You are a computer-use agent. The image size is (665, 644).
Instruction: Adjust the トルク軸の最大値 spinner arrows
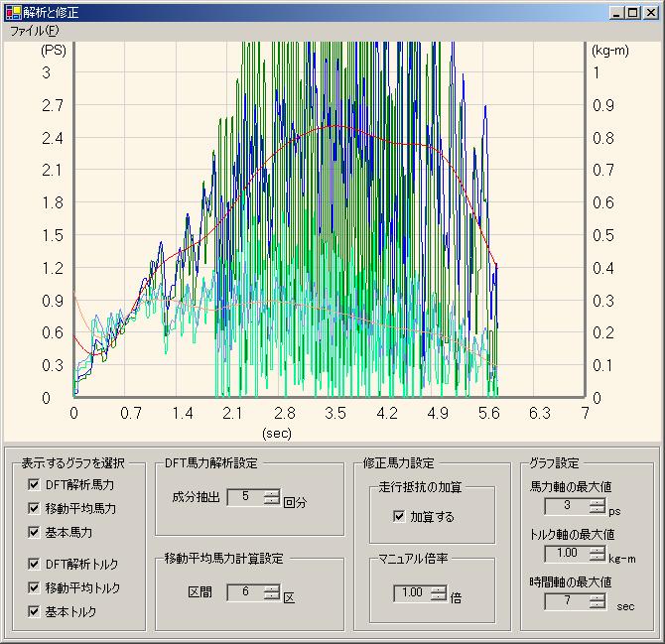(x=598, y=554)
